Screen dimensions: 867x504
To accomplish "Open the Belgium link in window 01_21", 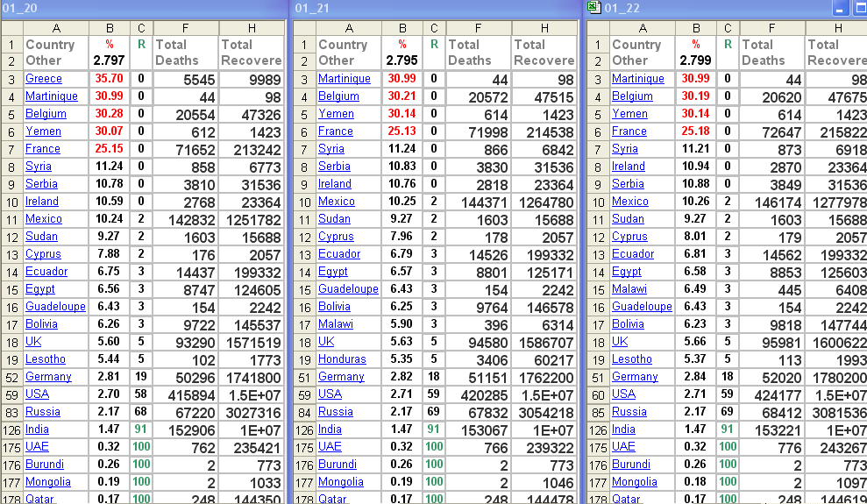I will (x=338, y=96).
